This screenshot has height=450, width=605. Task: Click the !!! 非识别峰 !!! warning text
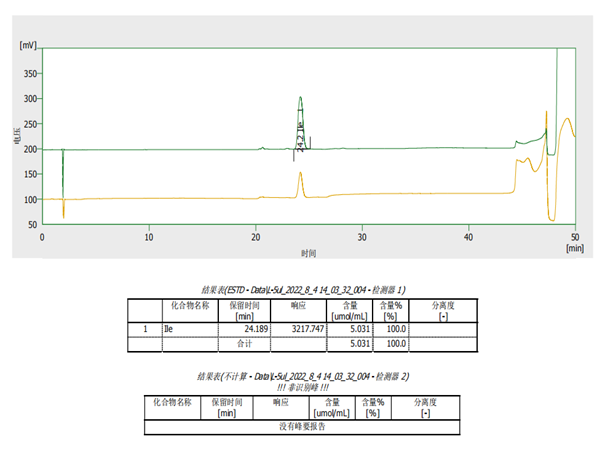[303, 387]
